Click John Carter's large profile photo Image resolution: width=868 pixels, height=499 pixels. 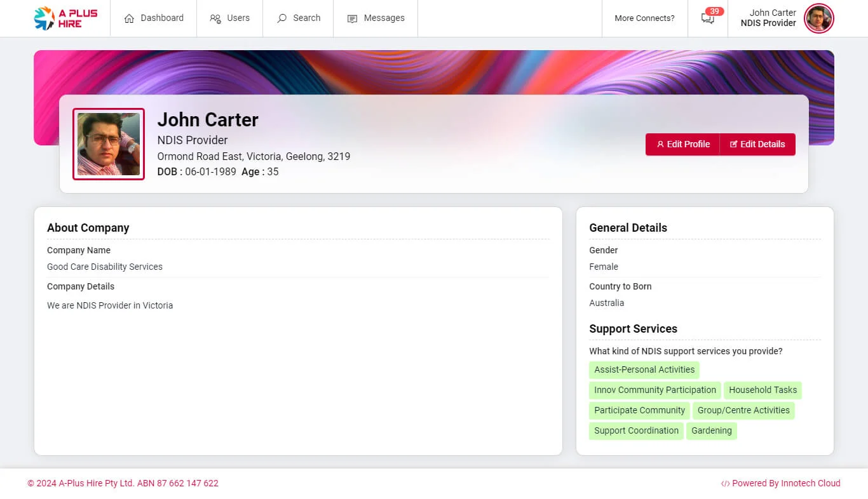(x=109, y=144)
